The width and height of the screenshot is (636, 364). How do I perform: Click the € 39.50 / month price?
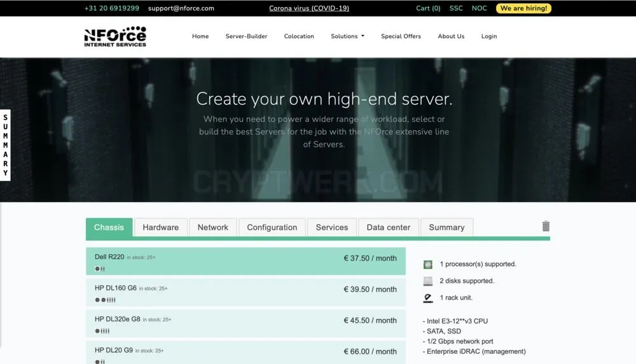tap(370, 290)
